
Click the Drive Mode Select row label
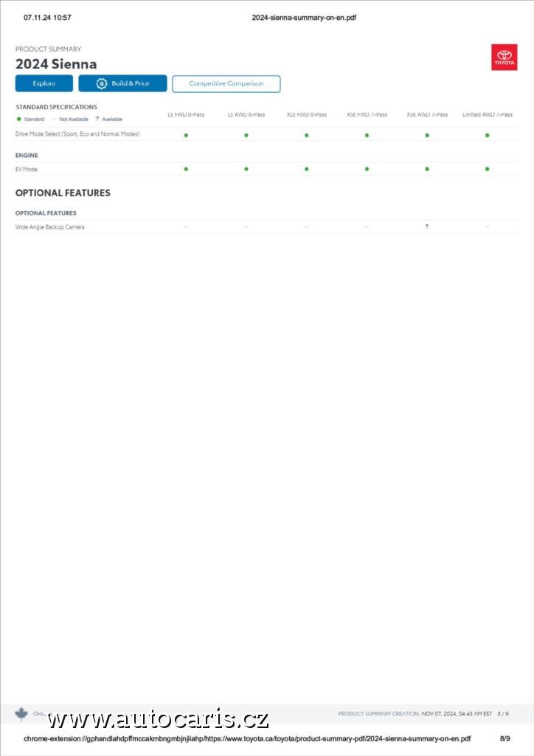point(77,134)
